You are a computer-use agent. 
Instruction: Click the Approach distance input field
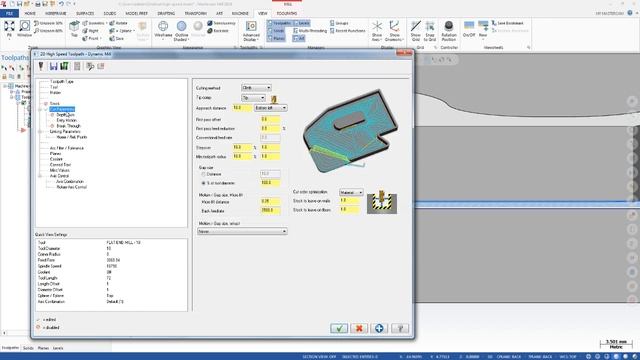coord(242,108)
